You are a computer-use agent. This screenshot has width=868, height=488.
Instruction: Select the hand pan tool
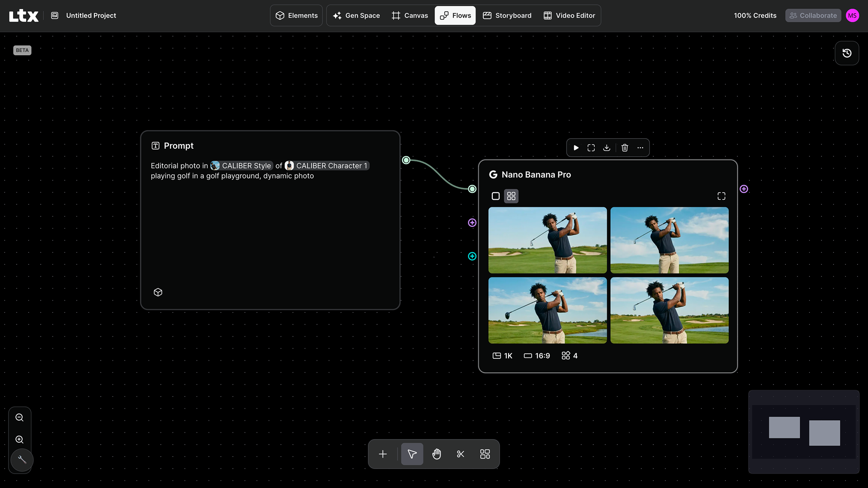point(436,454)
